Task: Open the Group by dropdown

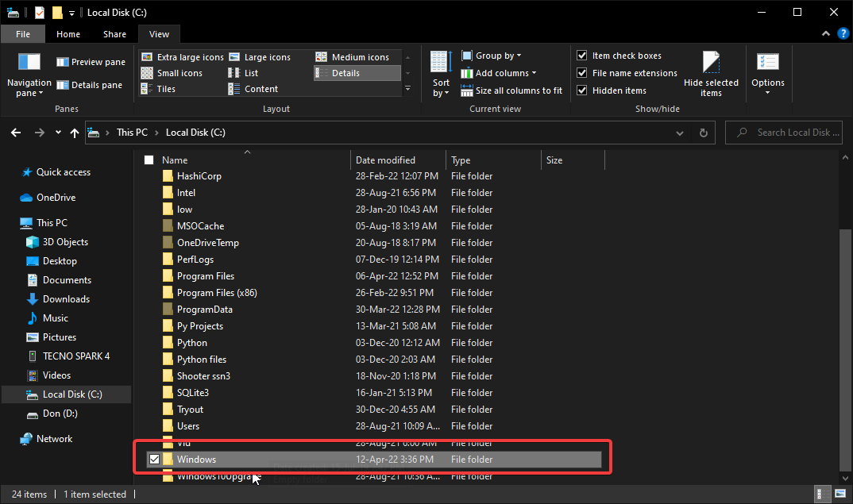Action: pos(492,56)
